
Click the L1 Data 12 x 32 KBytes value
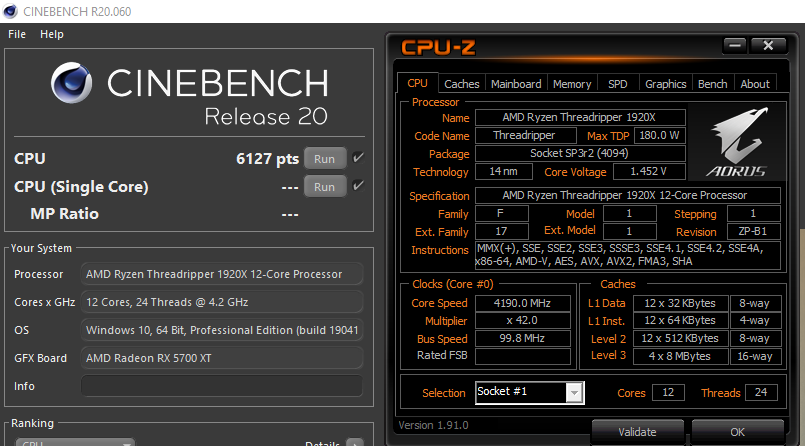680,303
